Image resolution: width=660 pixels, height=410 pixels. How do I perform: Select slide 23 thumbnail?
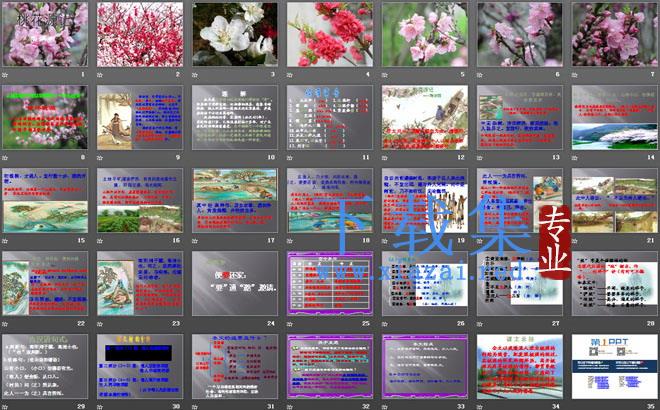pyautogui.click(x=140, y=283)
